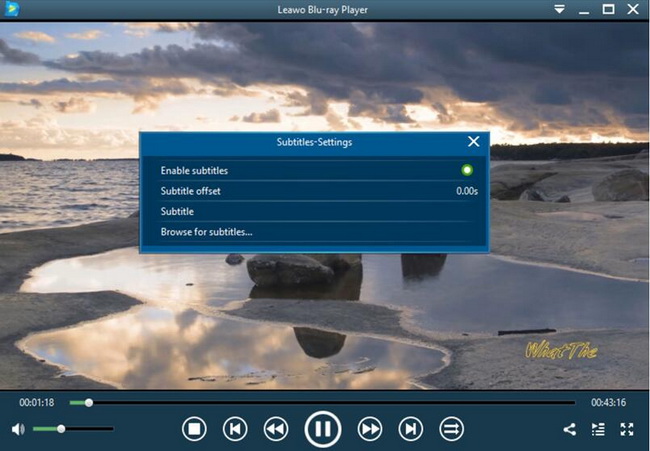Stop the video playback
650x451 pixels.
click(x=194, y=429)
